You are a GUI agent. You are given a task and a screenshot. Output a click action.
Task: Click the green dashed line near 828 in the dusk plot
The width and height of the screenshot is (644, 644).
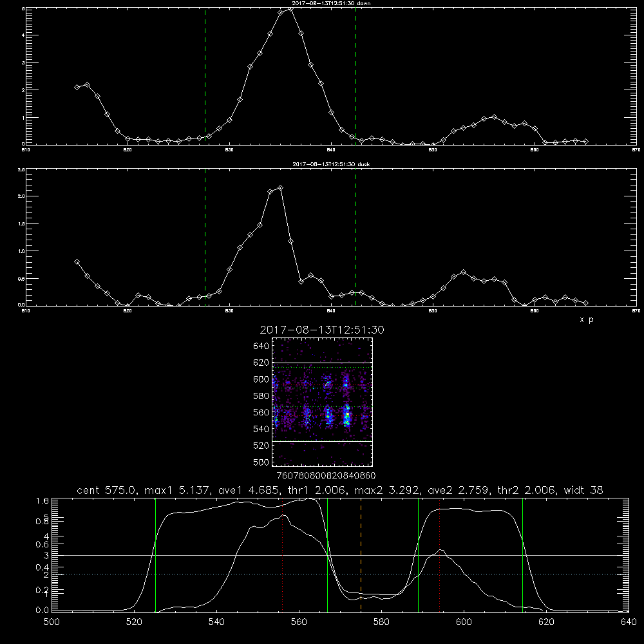point(205,237)
